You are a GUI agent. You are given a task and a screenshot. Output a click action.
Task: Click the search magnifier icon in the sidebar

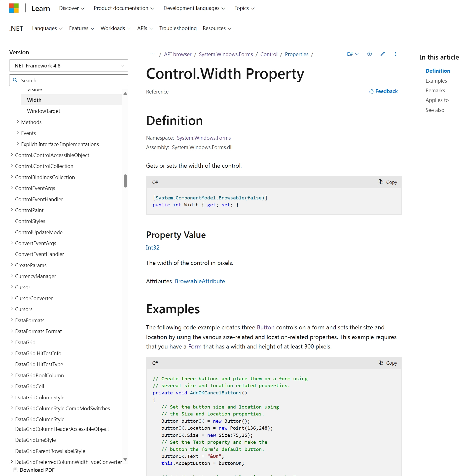pos(15,80)
